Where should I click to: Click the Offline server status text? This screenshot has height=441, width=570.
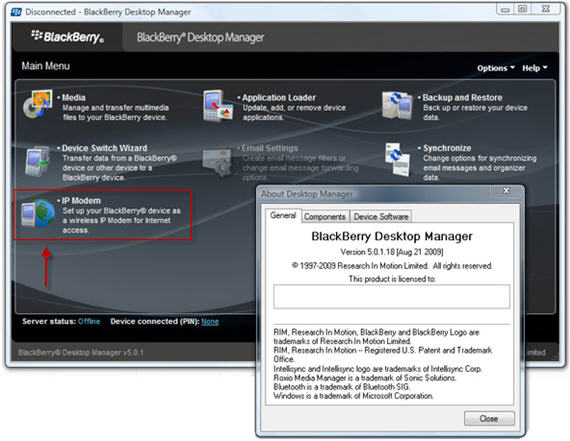tap(89, 321)
